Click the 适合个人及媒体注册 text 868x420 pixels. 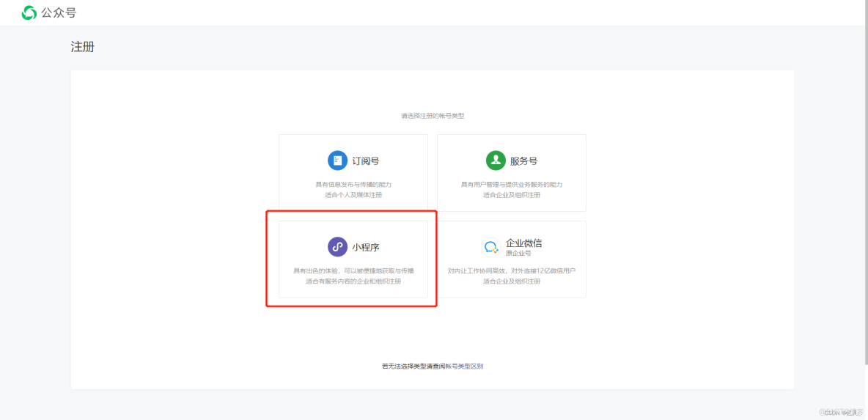click(x=353, y=195)
